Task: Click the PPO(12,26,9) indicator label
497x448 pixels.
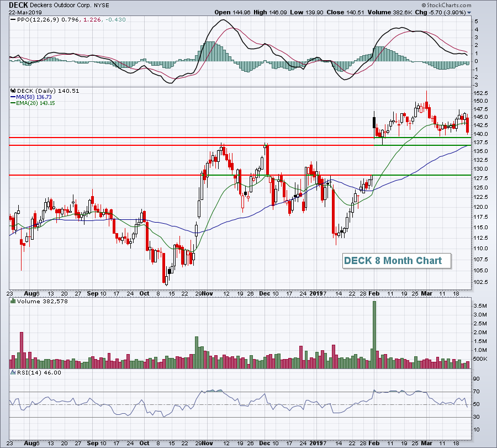Action: pyautogui.click(x=38, y=20)
